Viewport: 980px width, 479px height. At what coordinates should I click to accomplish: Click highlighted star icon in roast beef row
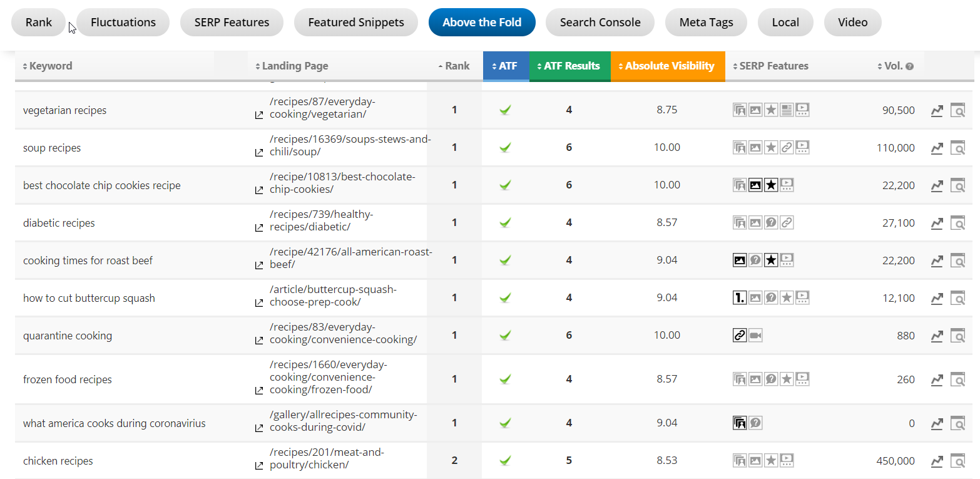(x=771, y=260)
